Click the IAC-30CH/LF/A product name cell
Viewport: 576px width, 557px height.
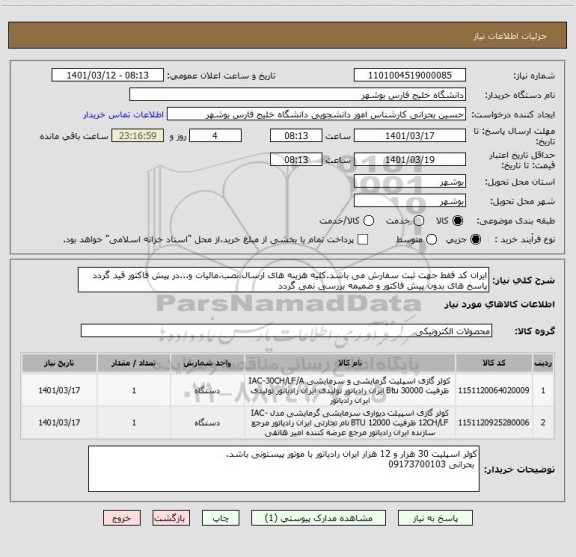pyautogui.click(x=350, y=390)
